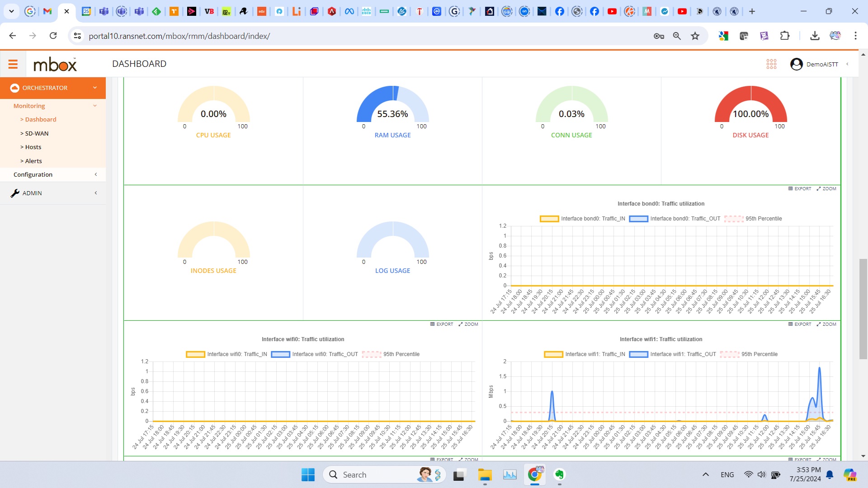The height and width of the screenshot is (488, 868).
Task: Bookmark page with star icon
Action: [695, 36]
